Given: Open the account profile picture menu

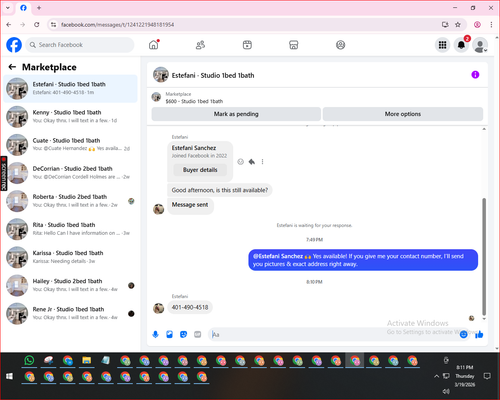Looking at the screenshot, I should (x=480, y=45).
